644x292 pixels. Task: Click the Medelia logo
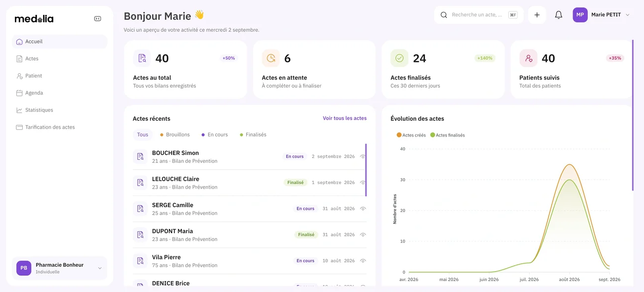pyautogui.click(x=34, y=19)
